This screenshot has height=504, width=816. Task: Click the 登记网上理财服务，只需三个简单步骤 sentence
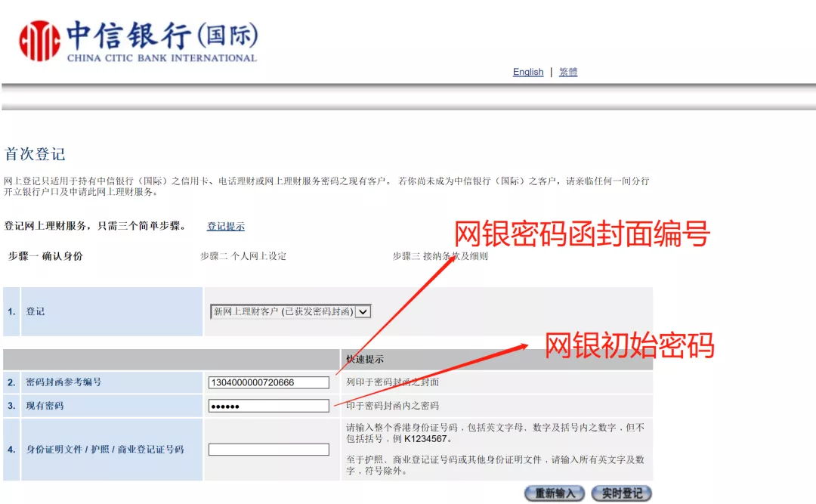(95, 226)
